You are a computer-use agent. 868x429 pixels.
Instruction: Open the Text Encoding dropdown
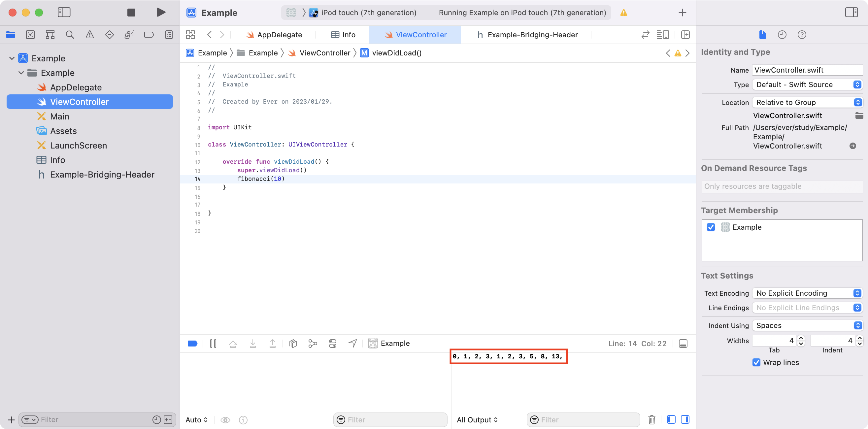(807, 293)
